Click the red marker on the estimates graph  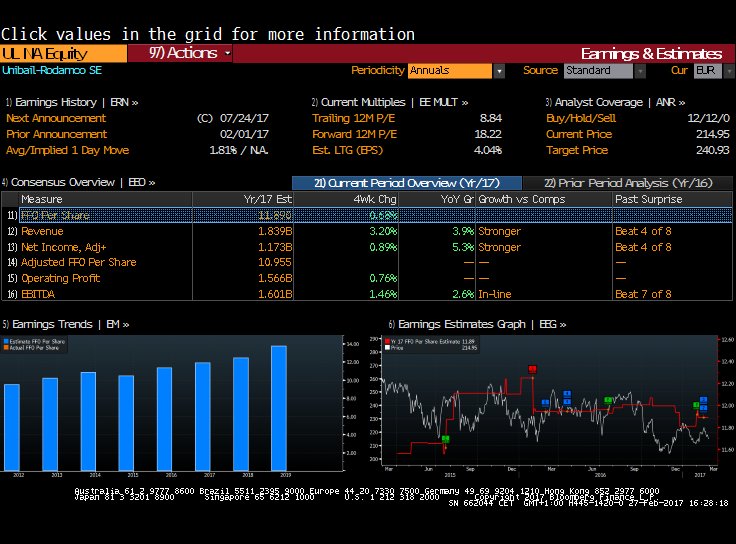point(532,369)
